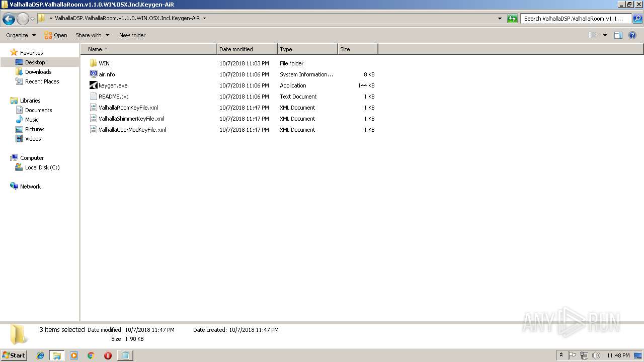This screenshot has height=362, width=644.
Task: Click the Forward navigation arrow
Action: click(x=23, y=19)
